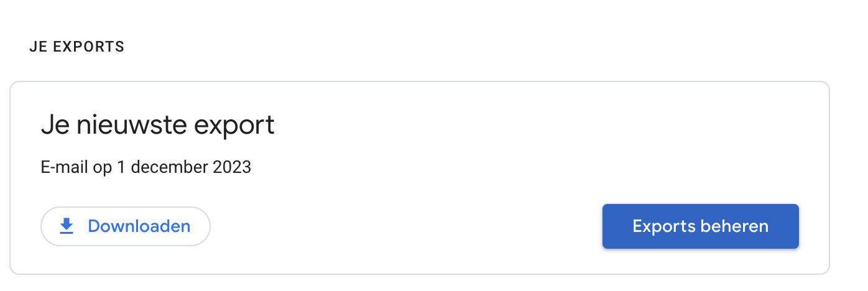Click the word 'Je' in the card title
This screenshot has width=868, height=291.
pos(53,126)
